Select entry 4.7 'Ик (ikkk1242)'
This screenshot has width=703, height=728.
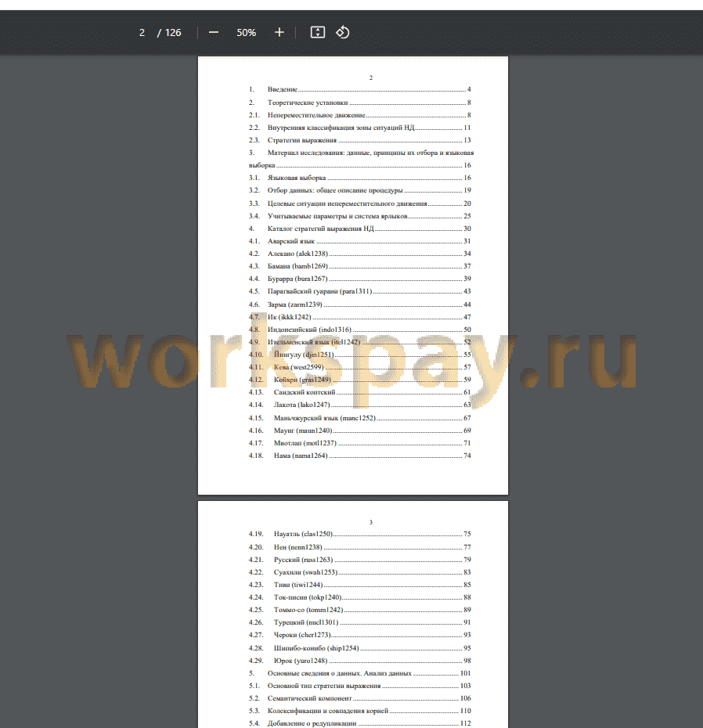tap(360, 317)
